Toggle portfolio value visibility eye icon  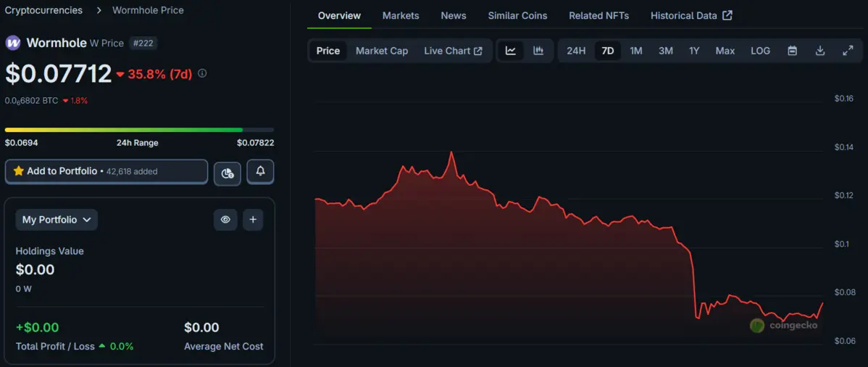pos(225,220)
